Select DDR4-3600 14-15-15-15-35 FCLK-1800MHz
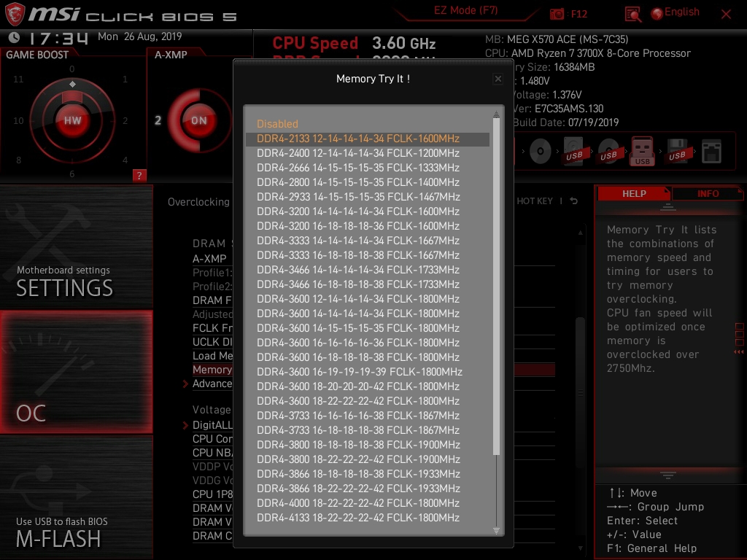Screen dimensions: 747x560 [368, 328]
